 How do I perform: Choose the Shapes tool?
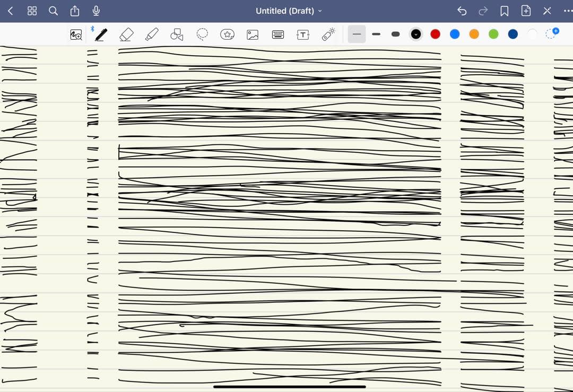(x=177, y=34)
